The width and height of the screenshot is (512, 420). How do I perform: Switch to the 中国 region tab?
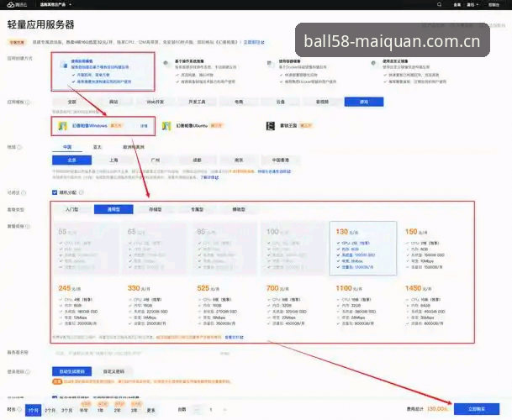67,147
